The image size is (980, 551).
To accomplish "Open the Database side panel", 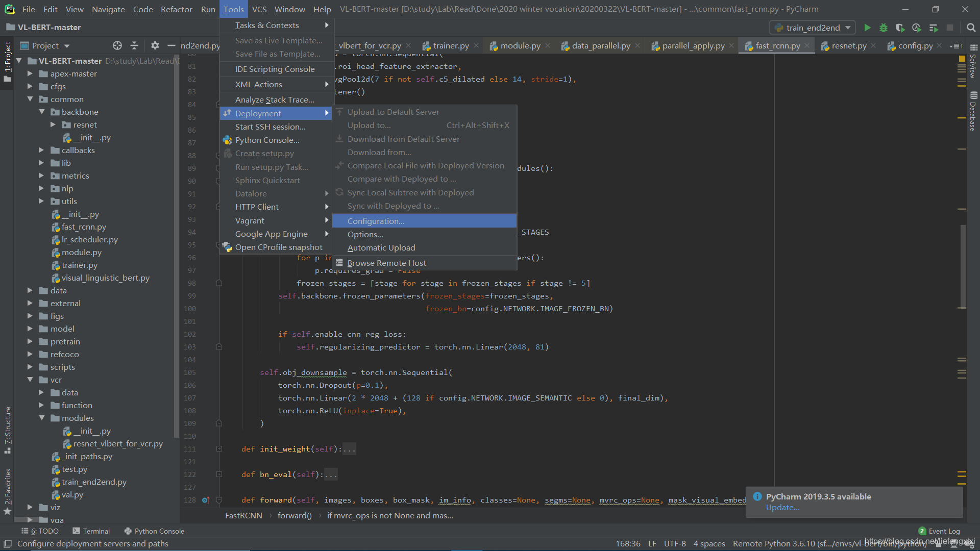I will point(973,111).
